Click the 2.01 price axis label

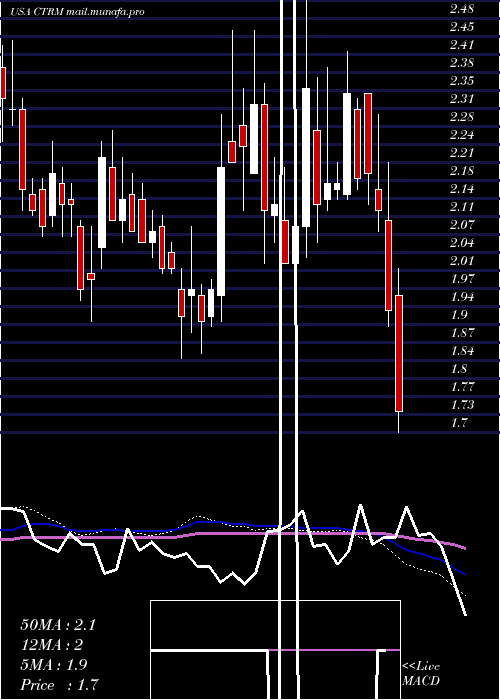click(x=462, y=261)
